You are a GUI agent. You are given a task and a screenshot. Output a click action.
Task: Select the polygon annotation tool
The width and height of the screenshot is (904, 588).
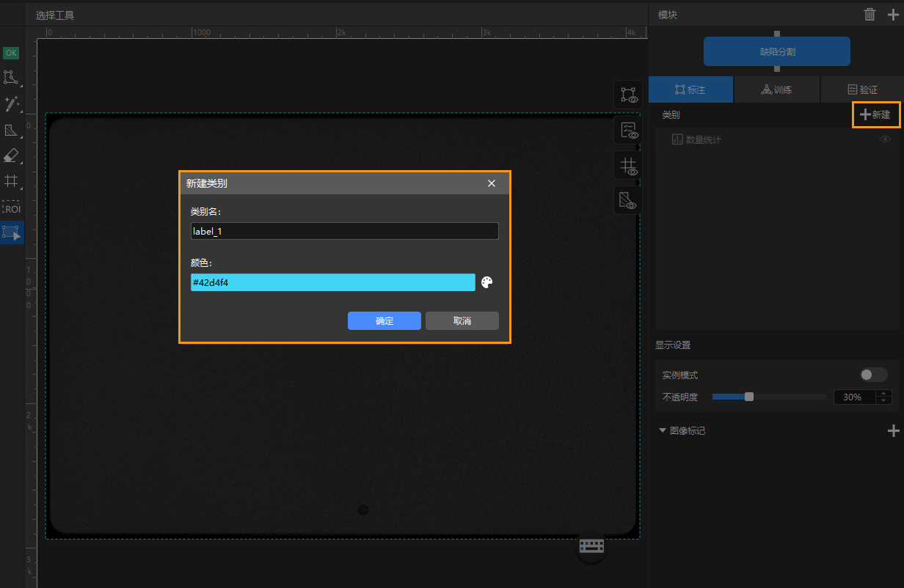click(x=11, y=78)
